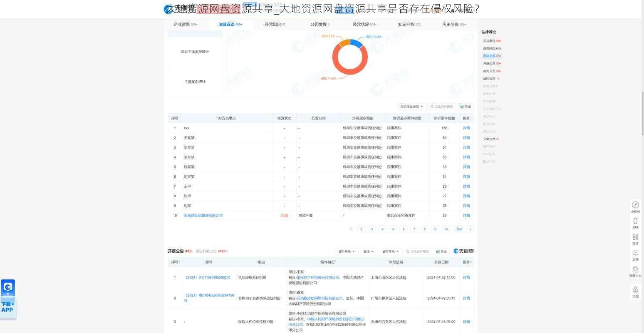The width and height of the screenshot is (644, 333).
Task: Switch to the 经营风险 tab
Action: pos(275,25)
